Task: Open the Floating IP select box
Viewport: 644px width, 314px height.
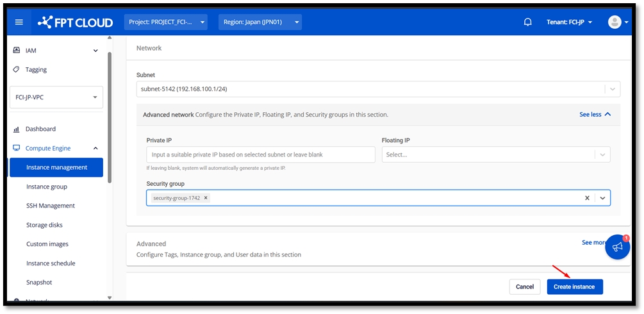Action: tap(495, 154)
